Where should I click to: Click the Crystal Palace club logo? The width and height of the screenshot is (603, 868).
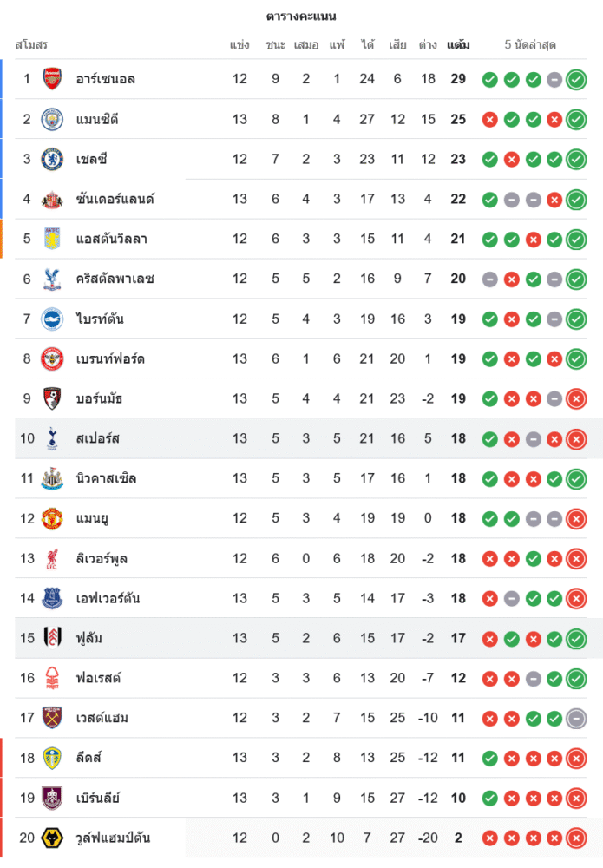pyautogui.click(x=53, y=279)
